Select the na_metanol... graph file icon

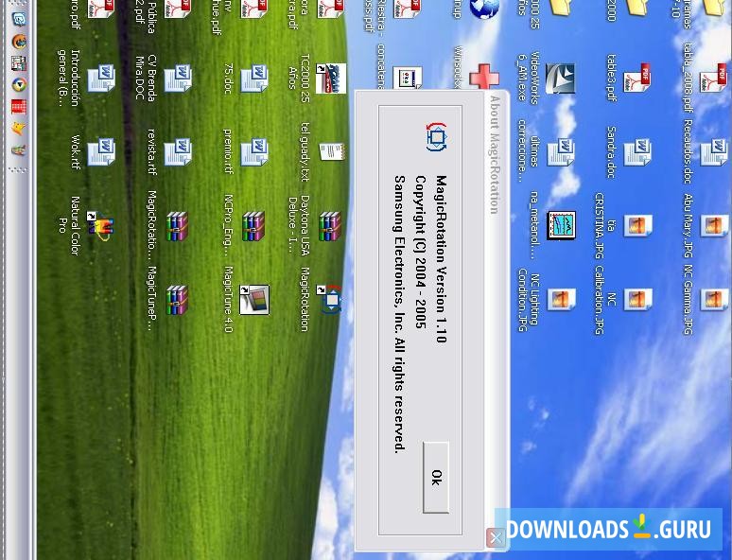pyautogui.click(x=561, y=225)
